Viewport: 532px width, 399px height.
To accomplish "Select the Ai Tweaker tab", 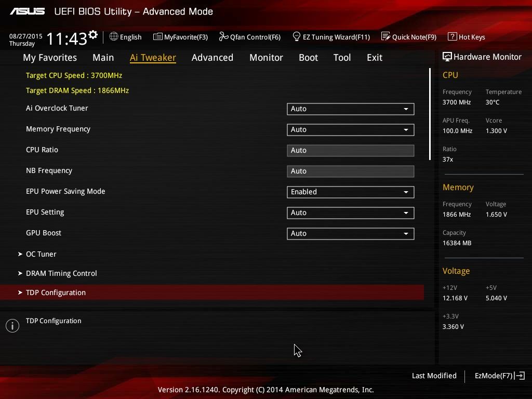I will pyautogui.click(x=153, y=58).
